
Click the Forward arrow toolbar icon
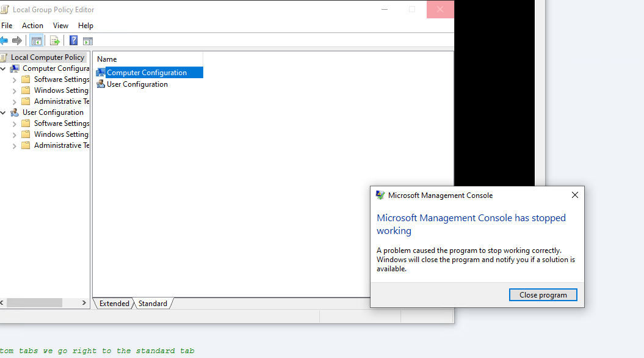point(17,41)
